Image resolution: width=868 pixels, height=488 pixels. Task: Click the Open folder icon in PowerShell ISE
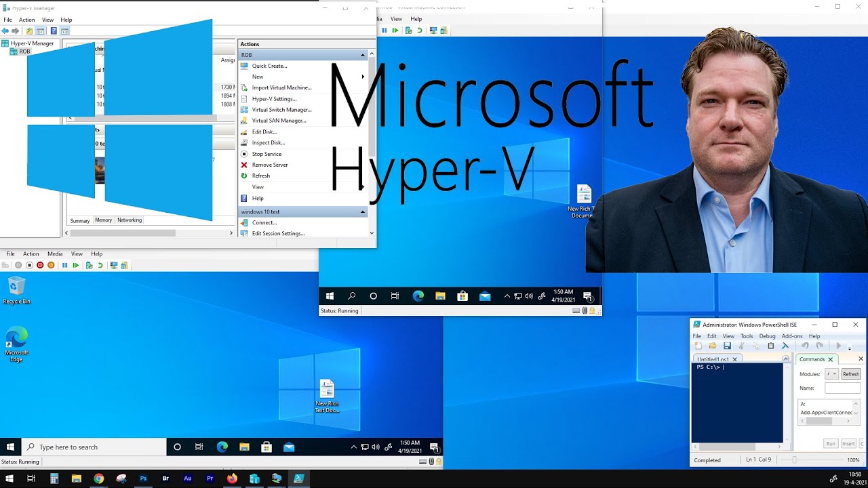pos(713,346)
